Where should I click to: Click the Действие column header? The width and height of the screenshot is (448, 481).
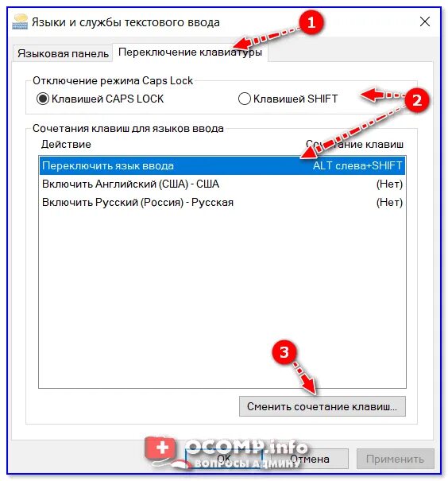pos(66,144)
